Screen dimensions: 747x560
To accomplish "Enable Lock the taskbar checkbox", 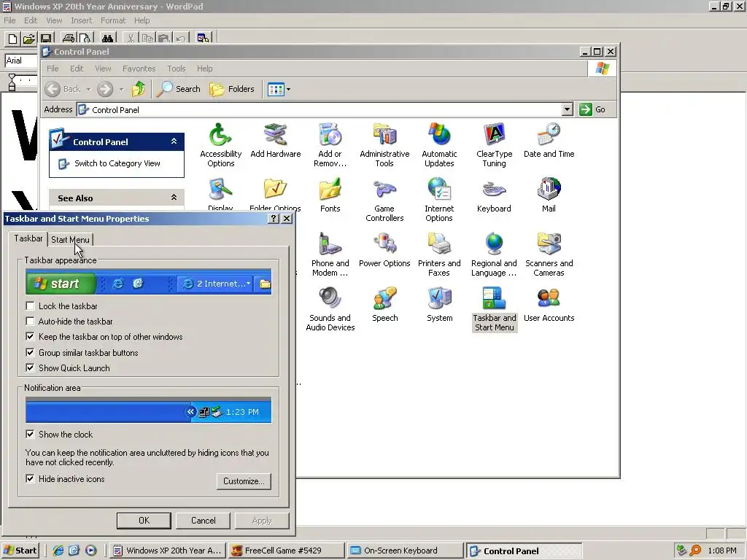I will tap(30, 306).
